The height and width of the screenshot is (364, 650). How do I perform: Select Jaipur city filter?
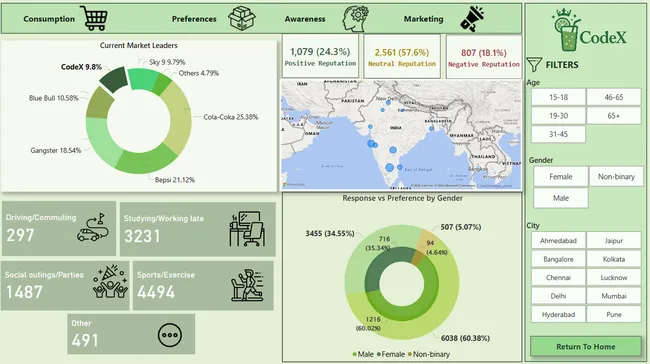pyautogui.click(x=614, y=240)
